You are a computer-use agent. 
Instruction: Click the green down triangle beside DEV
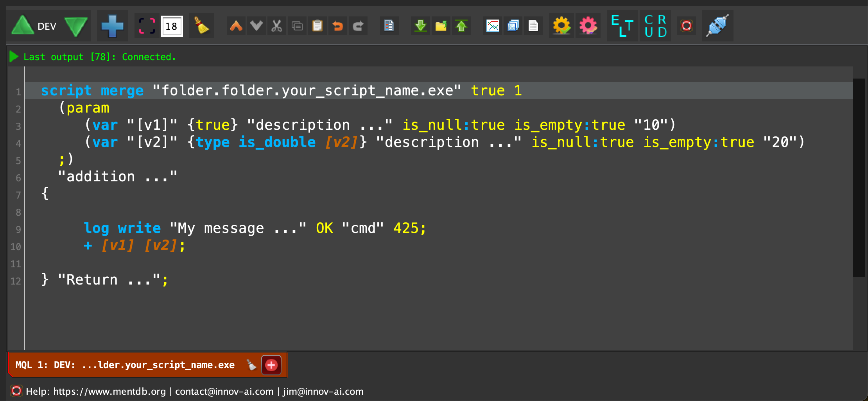[76, 26]
